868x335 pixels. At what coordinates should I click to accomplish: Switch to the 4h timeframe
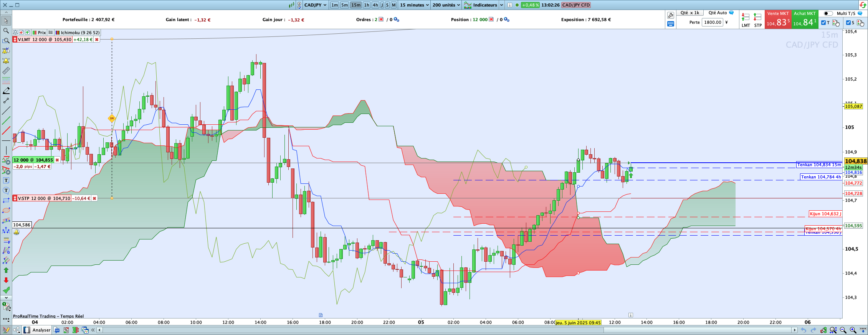pyautogui.click(x=375, y=5)
